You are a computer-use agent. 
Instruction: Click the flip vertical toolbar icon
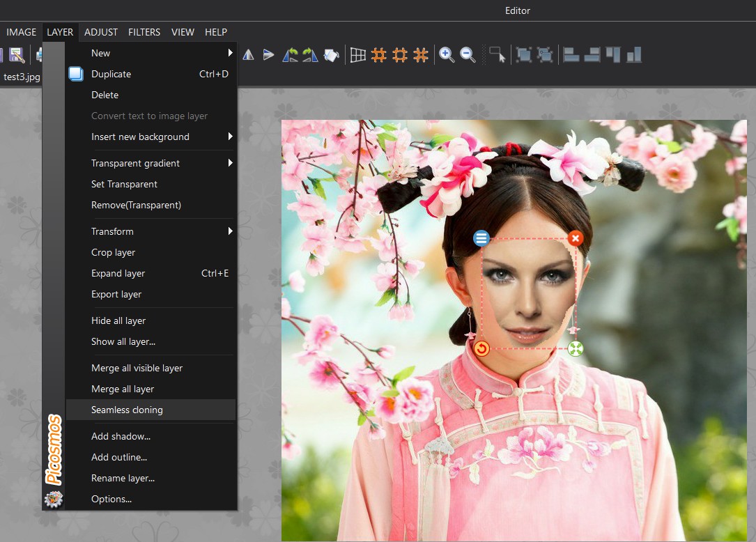268,55
